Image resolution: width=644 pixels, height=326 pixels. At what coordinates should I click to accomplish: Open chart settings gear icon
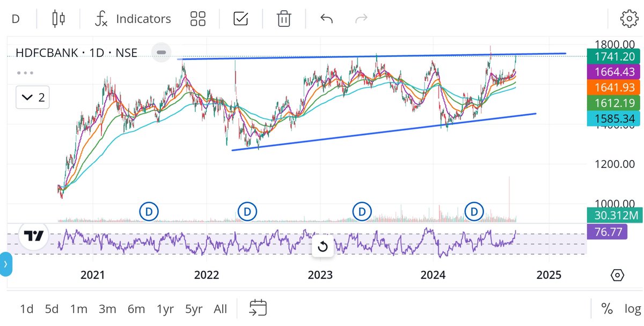coord(628,19)
